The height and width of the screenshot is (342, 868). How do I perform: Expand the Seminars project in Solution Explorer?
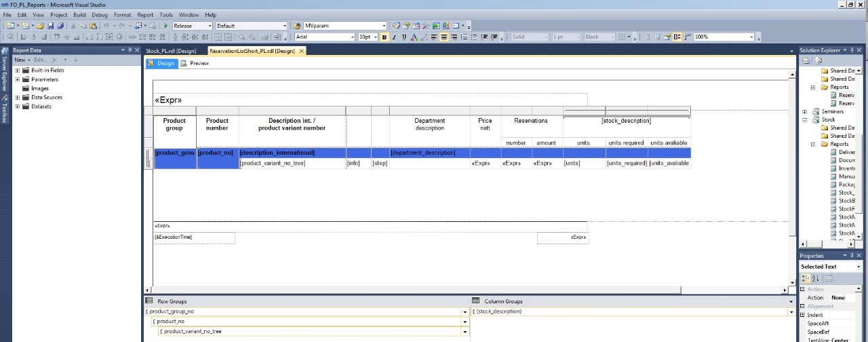coord(805,112)
